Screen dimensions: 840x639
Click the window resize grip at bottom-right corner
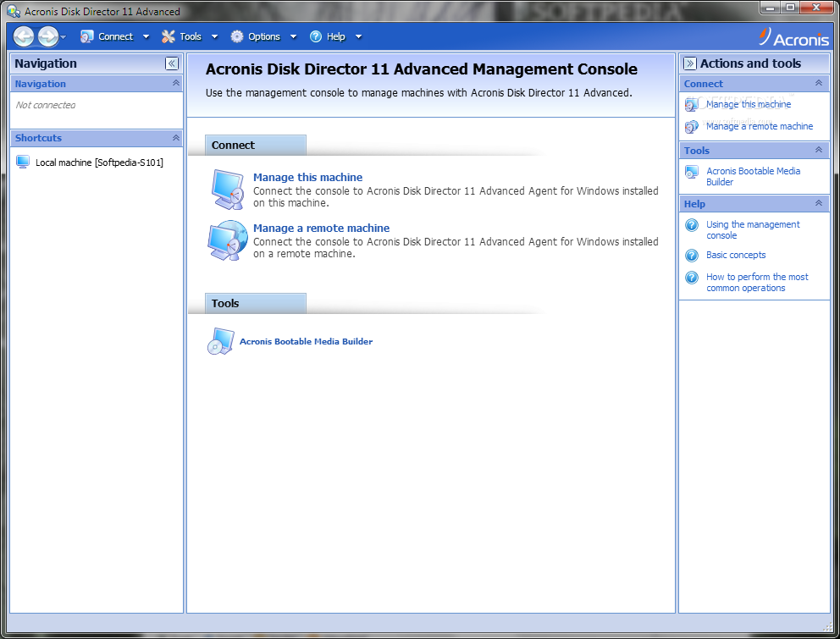(x=827, y=625)
